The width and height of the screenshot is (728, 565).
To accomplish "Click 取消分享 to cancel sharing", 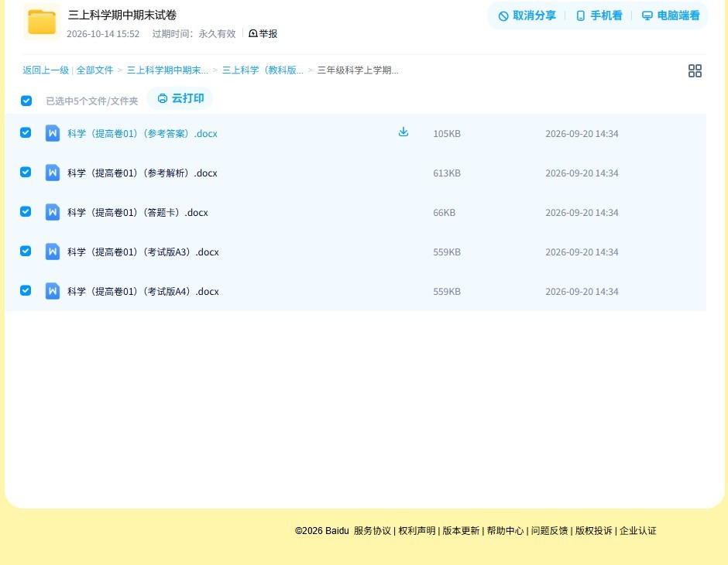I will point(527,15).
